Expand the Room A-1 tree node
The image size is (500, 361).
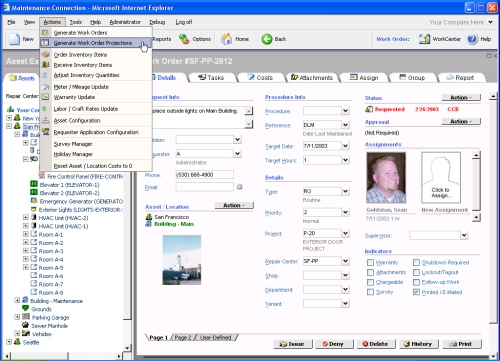coord(25,234)
